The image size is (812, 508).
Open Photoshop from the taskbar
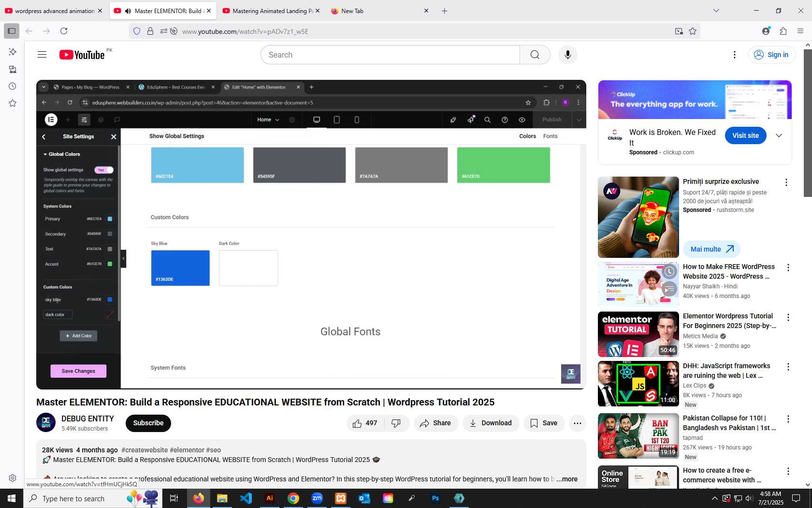[x=435, y=498]
